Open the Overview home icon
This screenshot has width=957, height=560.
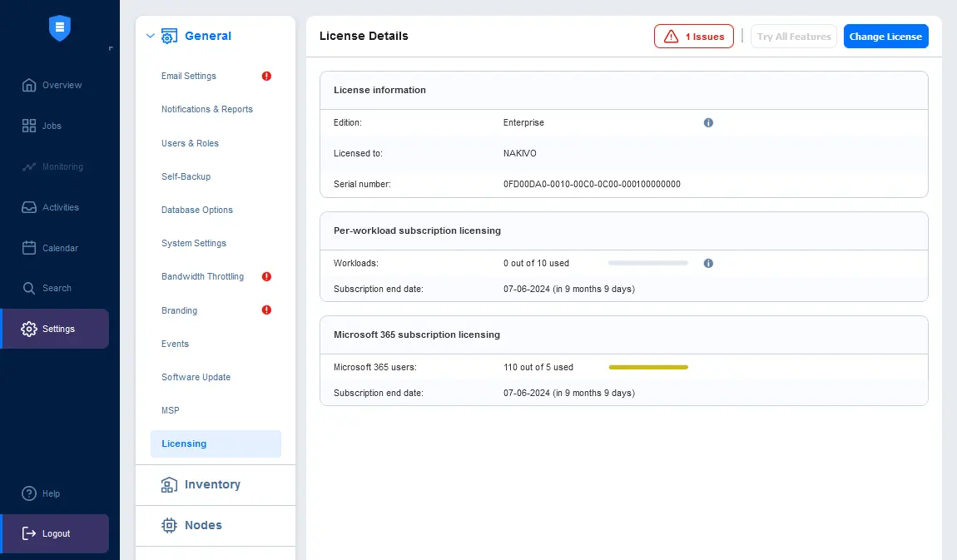click(28, 85)
